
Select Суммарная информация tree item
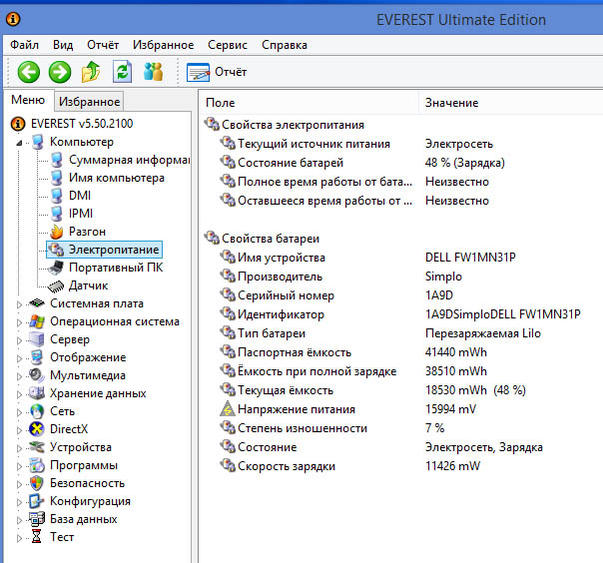[x=129, y=160]
